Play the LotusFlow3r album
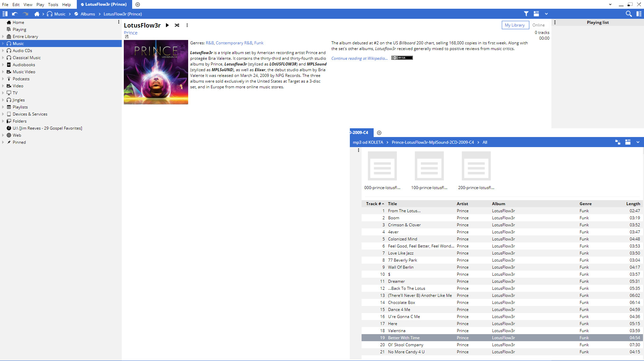The image size is (644, 361). 167,25
